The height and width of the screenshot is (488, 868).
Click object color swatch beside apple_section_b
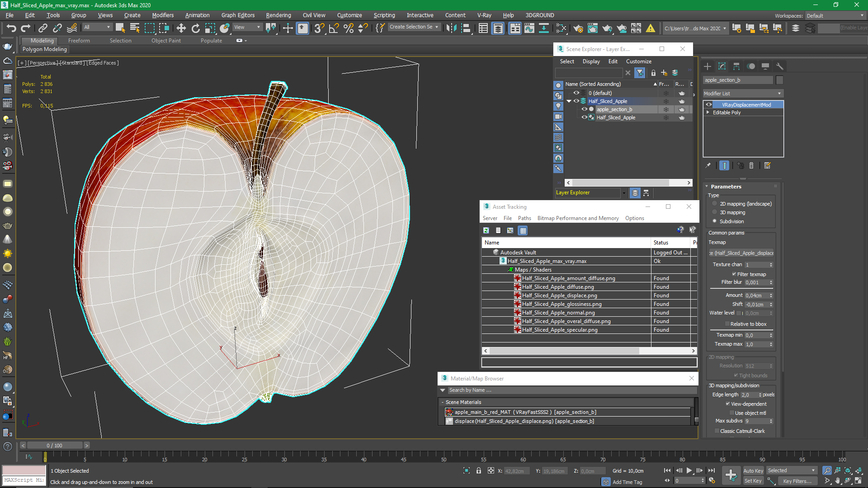point(779,80)
